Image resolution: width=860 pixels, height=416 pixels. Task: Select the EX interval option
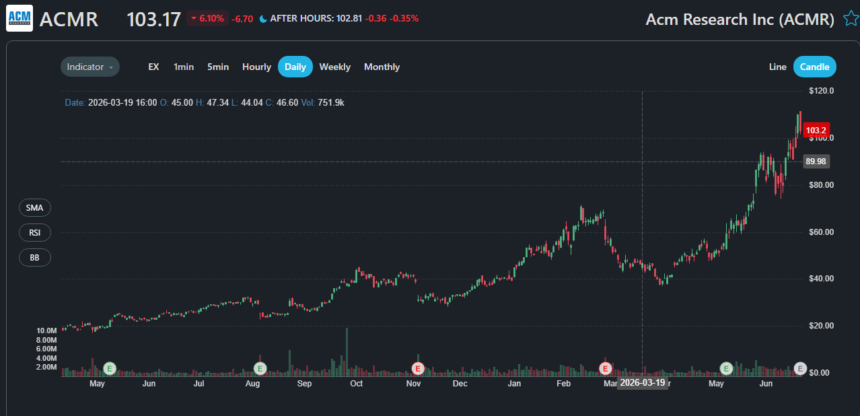pos(154,67)
